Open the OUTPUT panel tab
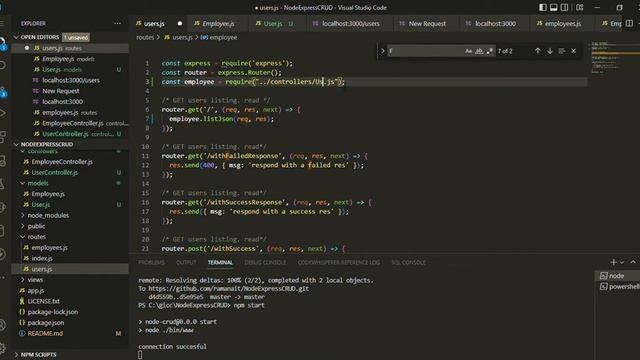640x360 pixels. [x=186, y=262]
